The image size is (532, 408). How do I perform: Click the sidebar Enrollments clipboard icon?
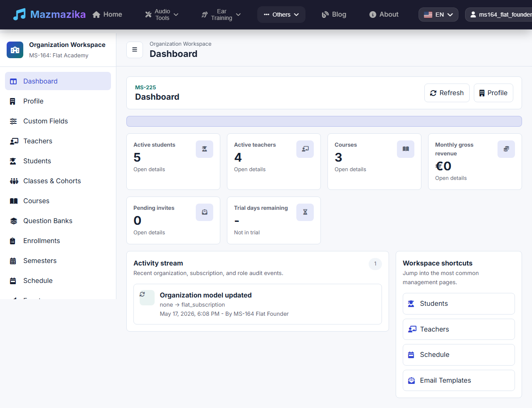point(12,241)
